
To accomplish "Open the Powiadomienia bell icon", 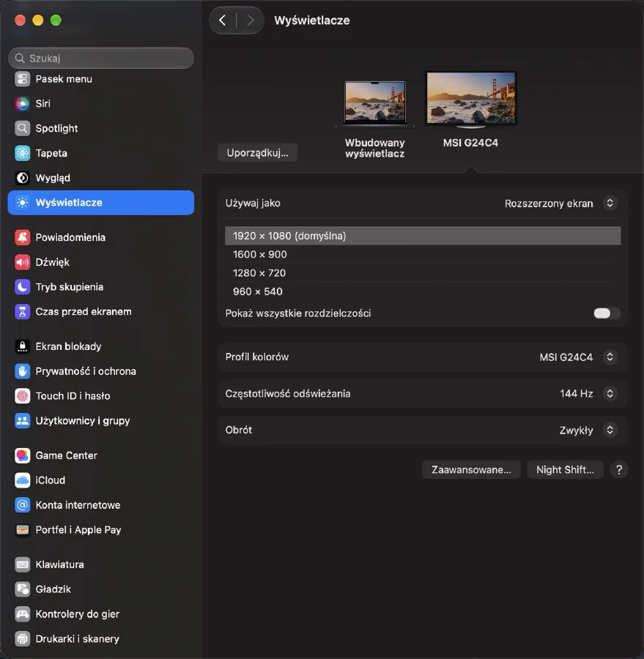I will [22, 237].
